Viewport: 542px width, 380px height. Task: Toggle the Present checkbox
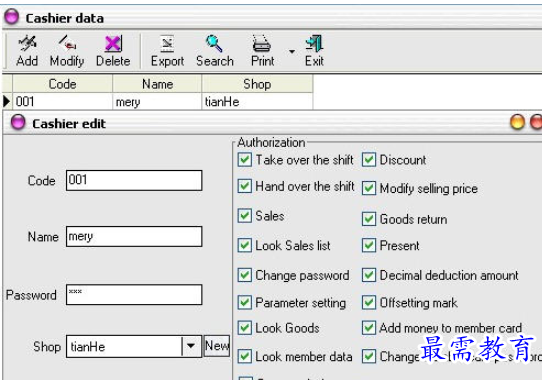tap(369, 245)
